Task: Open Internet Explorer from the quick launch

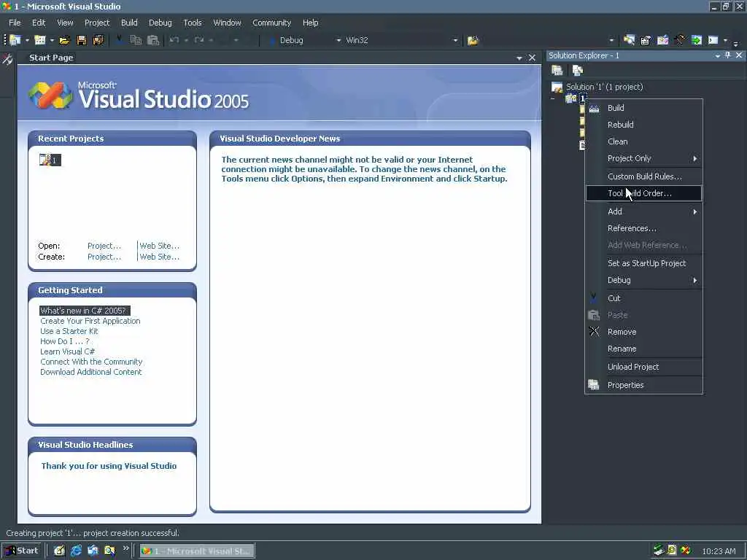Action: 76,551
